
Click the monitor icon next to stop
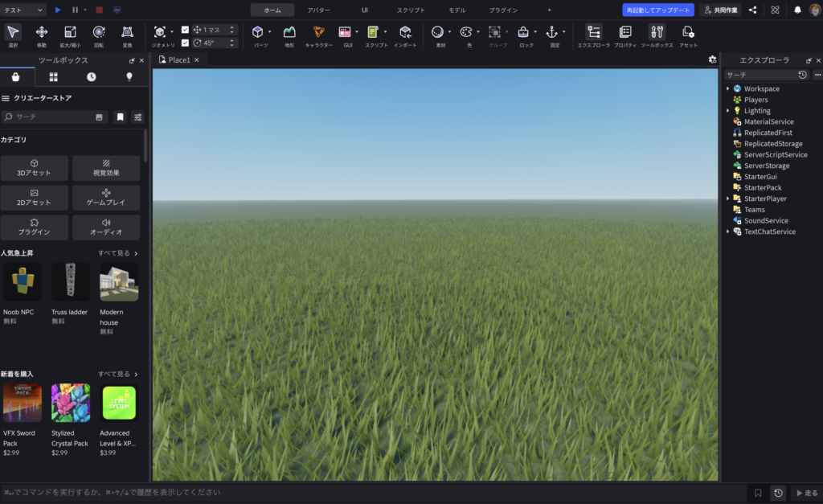(117, 10)
